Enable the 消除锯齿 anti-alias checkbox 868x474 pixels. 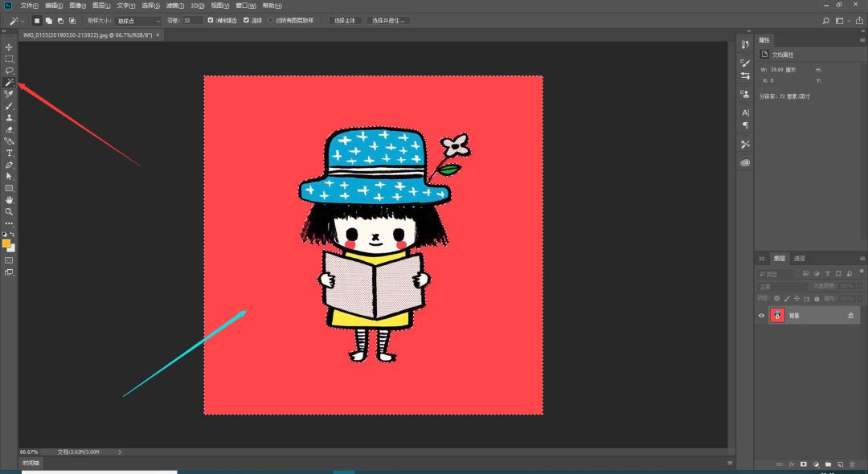[x=210, y=20]
